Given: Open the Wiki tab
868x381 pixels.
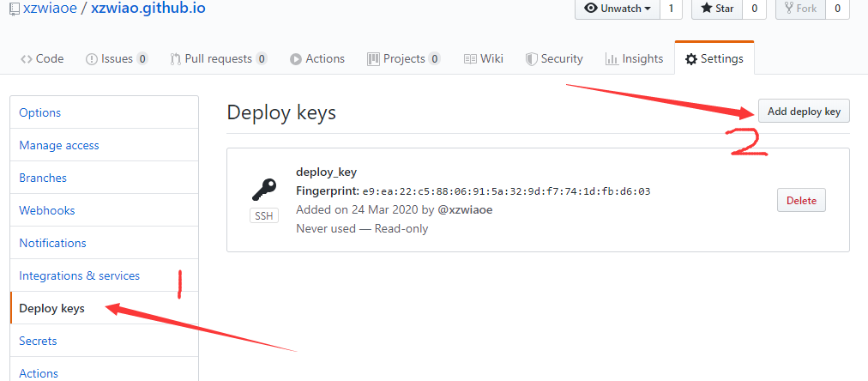Looking at the screenshot, I should tap(484, 58).
